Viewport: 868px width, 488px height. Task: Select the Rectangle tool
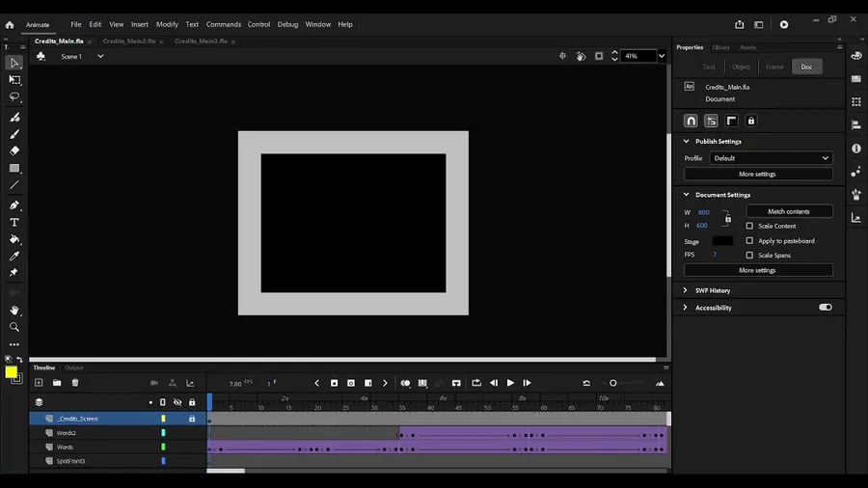tap(14, 168)
